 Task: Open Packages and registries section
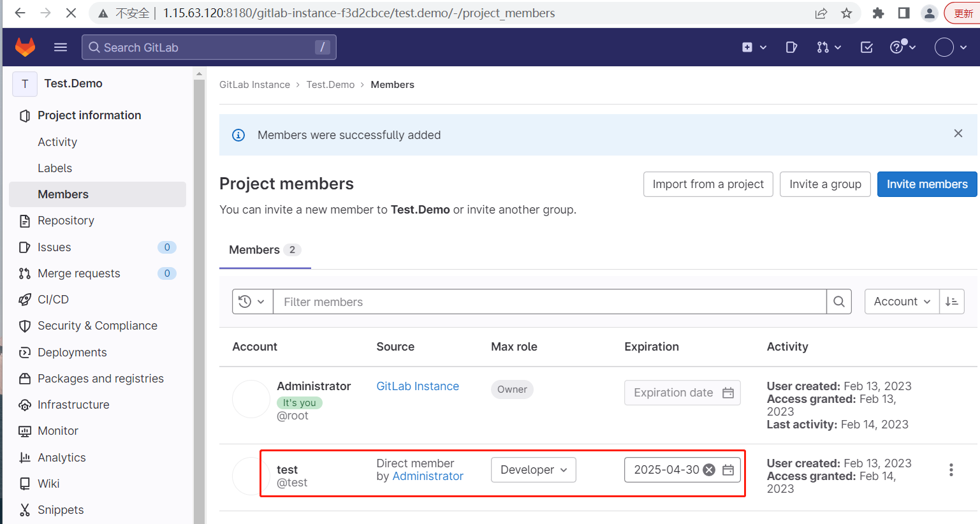(x=100, y=379)
